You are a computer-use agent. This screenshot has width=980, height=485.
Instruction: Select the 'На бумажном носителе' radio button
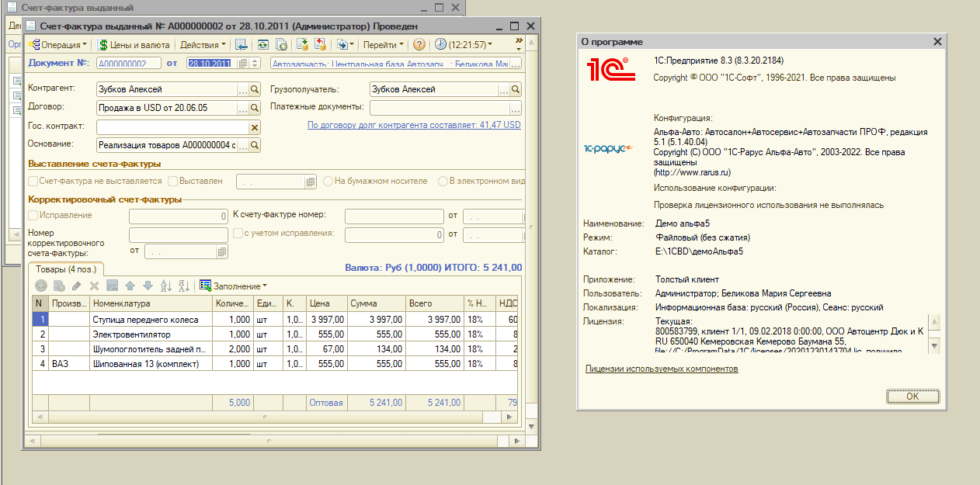[x=328, y=181]
